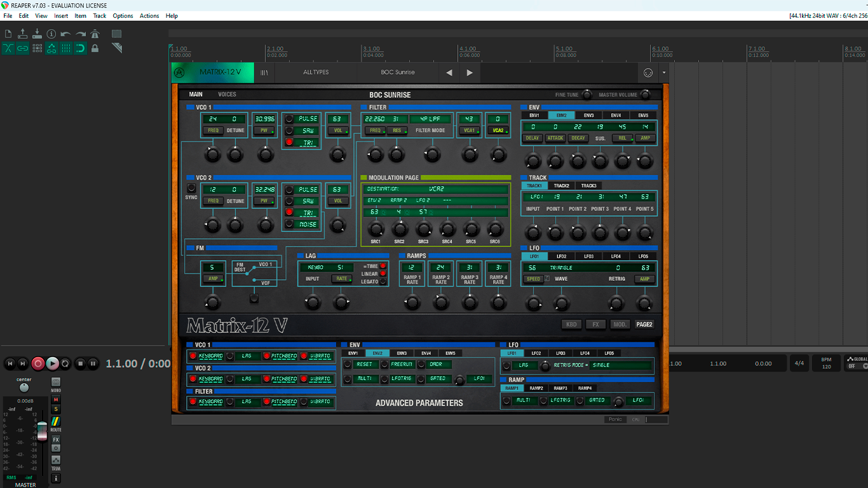
Task: Toggle master track Mute button
Action: [x=56, y=400]
